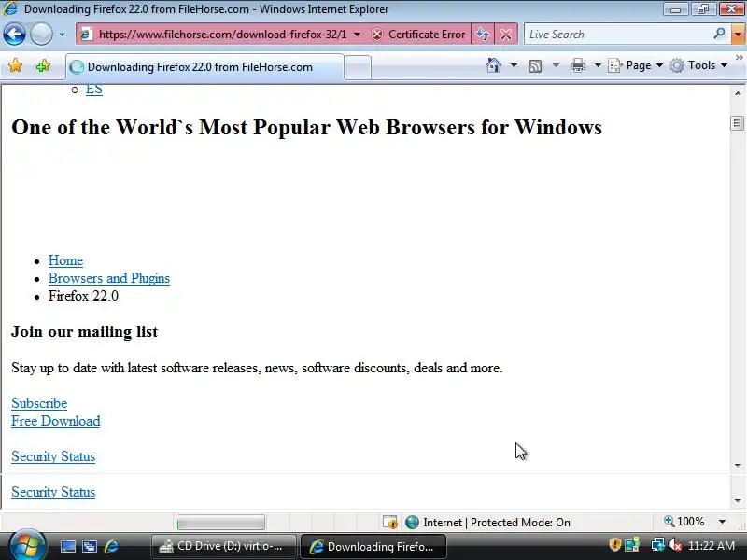Select the Downloading Firefox 22.0 tab
The width and height of the screenshot is (747, 560).
coord(204,67)
